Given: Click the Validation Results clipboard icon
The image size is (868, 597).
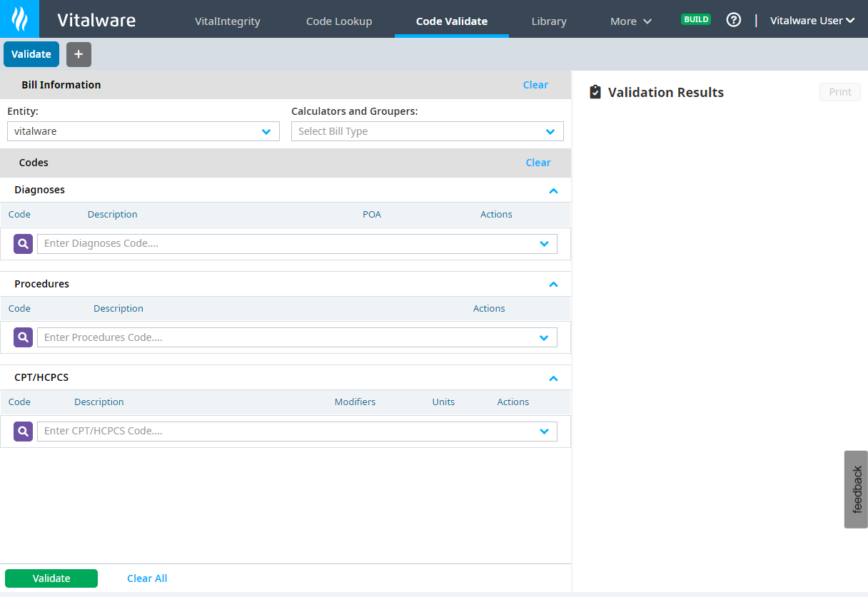Looking at the screenshot, I should (595, 91).
